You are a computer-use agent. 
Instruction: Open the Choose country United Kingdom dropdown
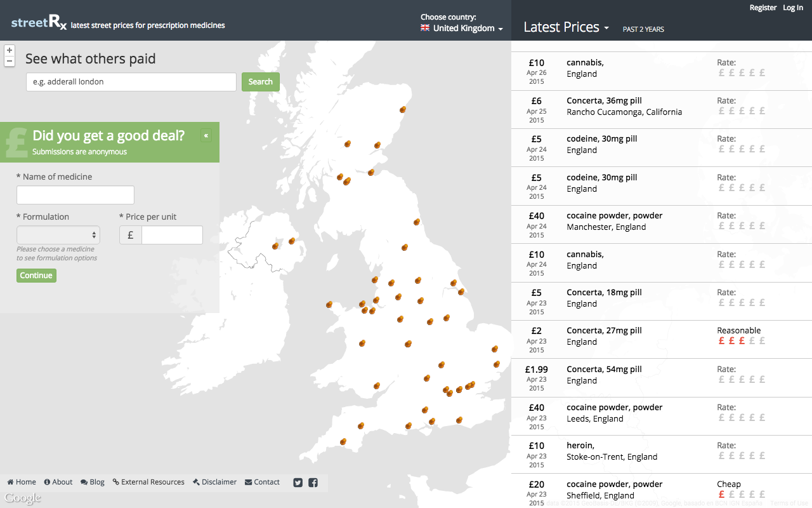click(462, 28)
